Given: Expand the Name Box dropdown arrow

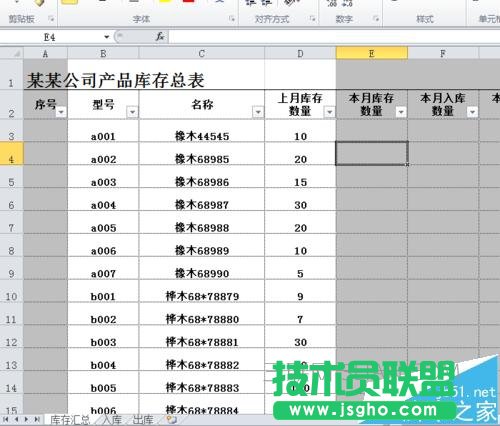Looking at the screenshot, I should coord(106,37).
